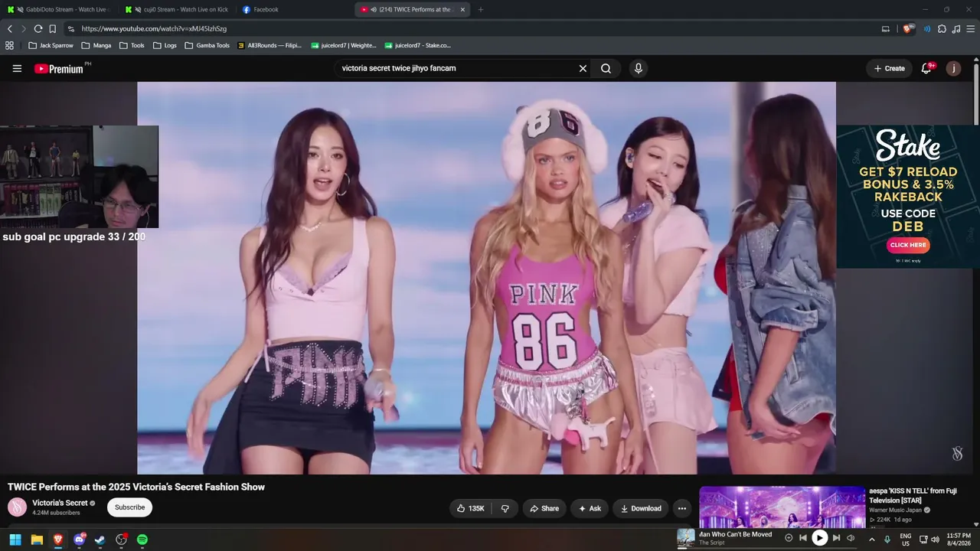Click the TWICE video player
The width and height of the screenshot is (980, 551).
[x=486, y=278]
